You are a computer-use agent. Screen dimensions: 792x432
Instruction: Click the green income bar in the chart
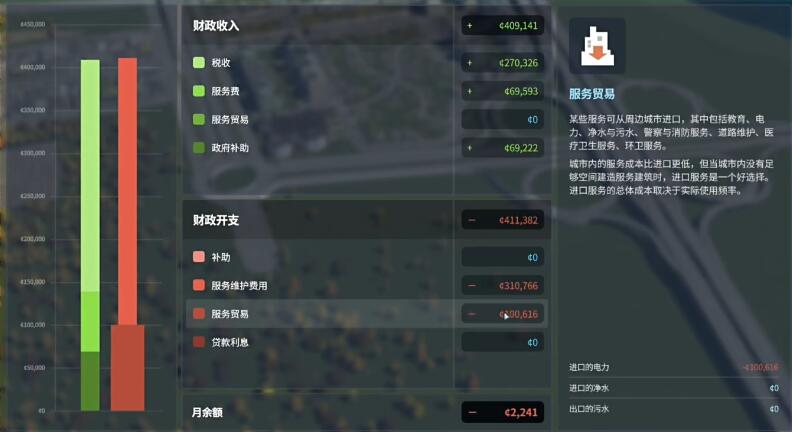click(x=90, y=235)
